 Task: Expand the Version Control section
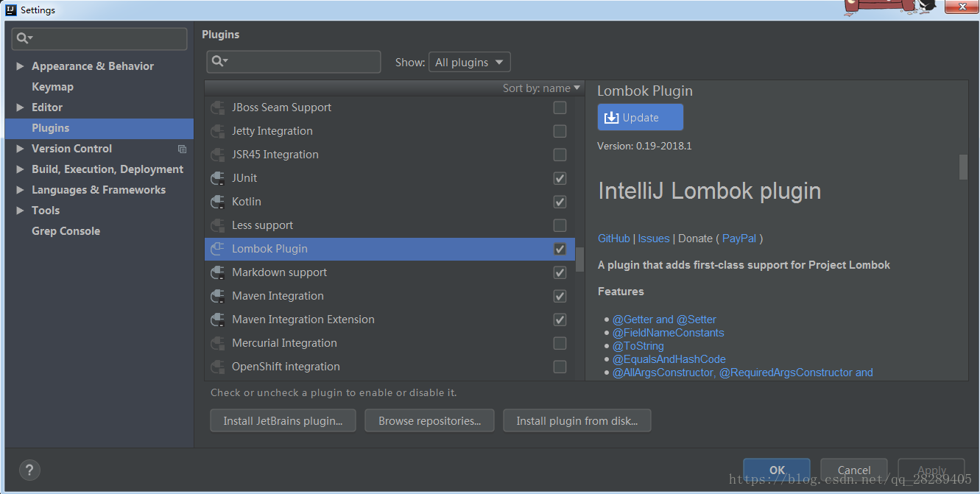(20, 149)
